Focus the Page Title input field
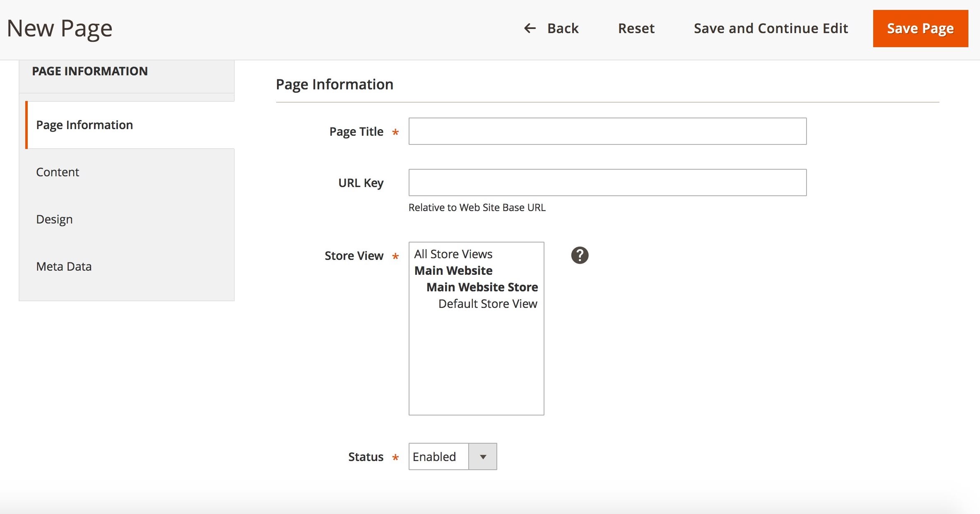The width and height of the screenshot is (980, 514). (x=607, y=131)
